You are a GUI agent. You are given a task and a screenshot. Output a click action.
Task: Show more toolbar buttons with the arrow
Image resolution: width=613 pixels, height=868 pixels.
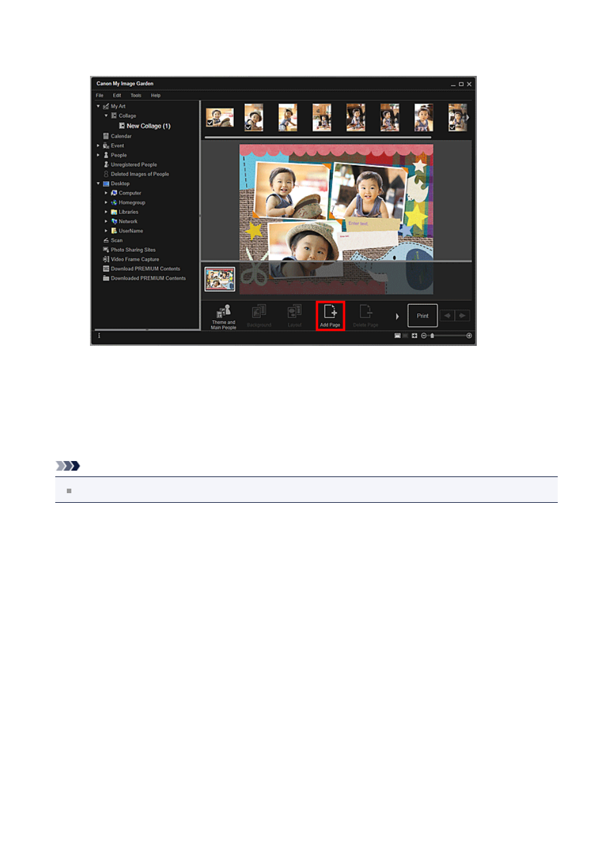point(397,316)
